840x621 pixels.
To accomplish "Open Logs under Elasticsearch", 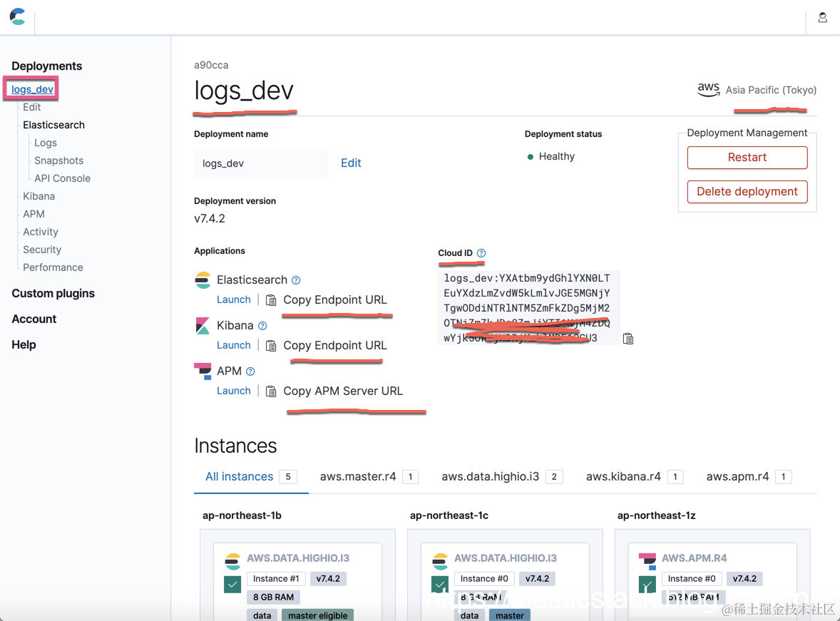I will [46, 143].
